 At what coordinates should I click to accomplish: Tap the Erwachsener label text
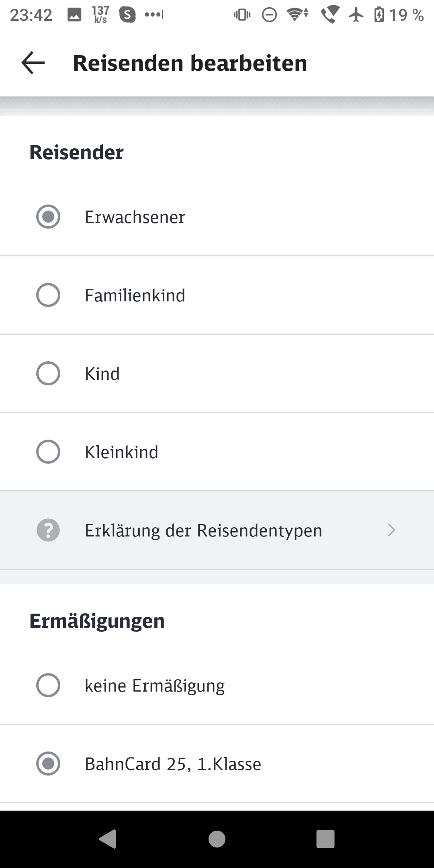135,217
